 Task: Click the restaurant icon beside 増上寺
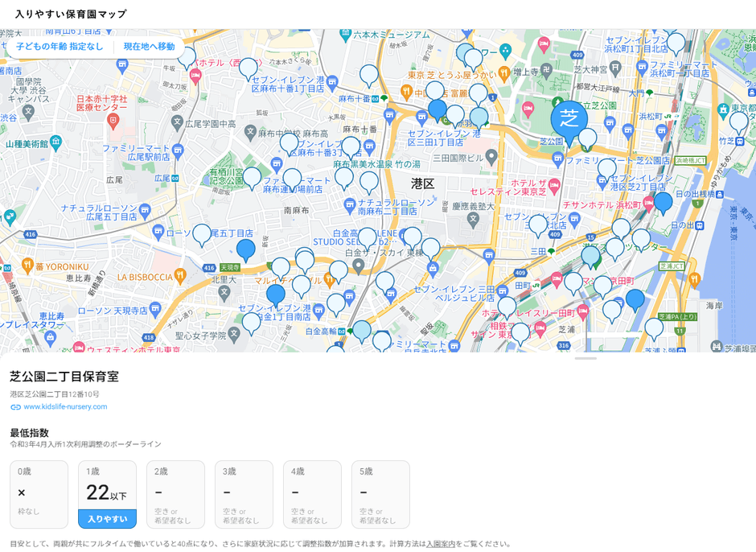(504, 71)
